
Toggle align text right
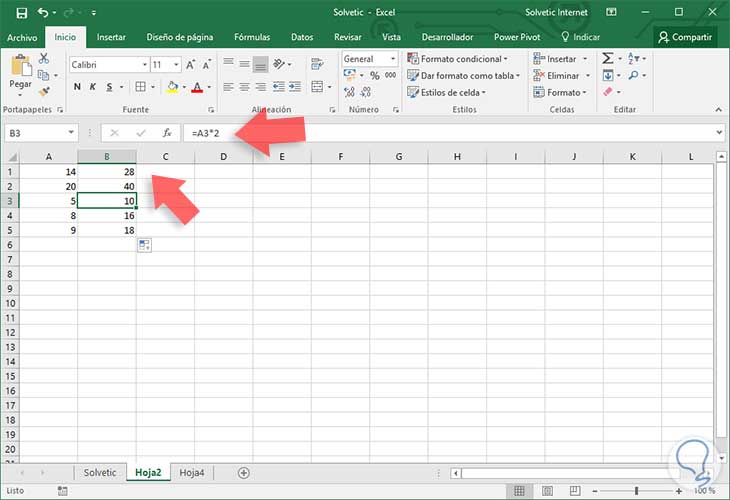tap(261, 87)
